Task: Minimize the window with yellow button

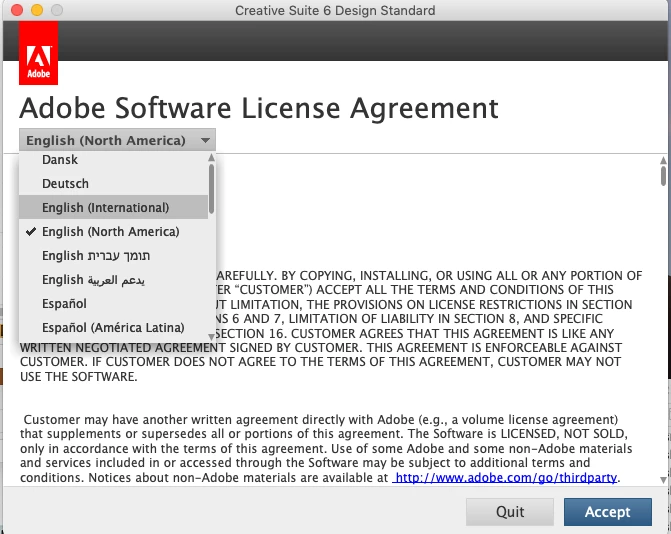Action: pos(37,10)
